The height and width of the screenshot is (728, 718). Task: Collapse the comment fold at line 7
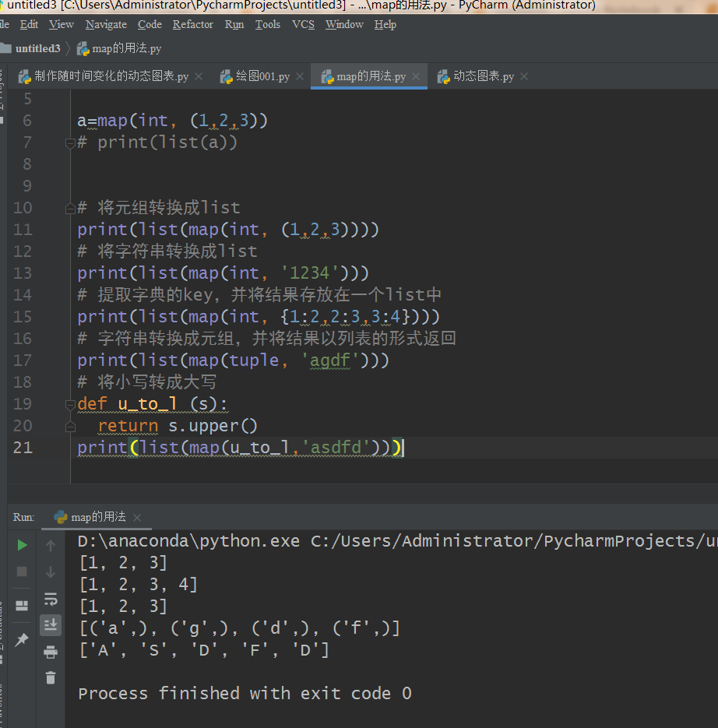point(70,142)
